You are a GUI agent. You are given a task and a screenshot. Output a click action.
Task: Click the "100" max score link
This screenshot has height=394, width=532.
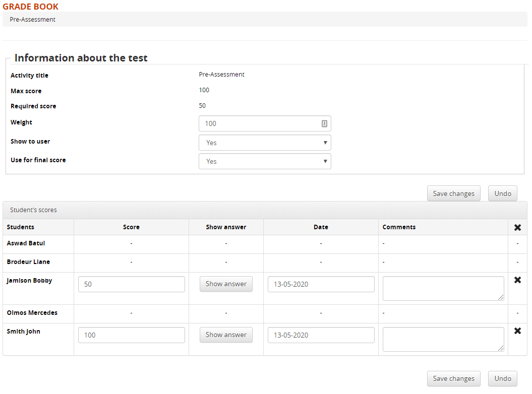coord(204,90)
